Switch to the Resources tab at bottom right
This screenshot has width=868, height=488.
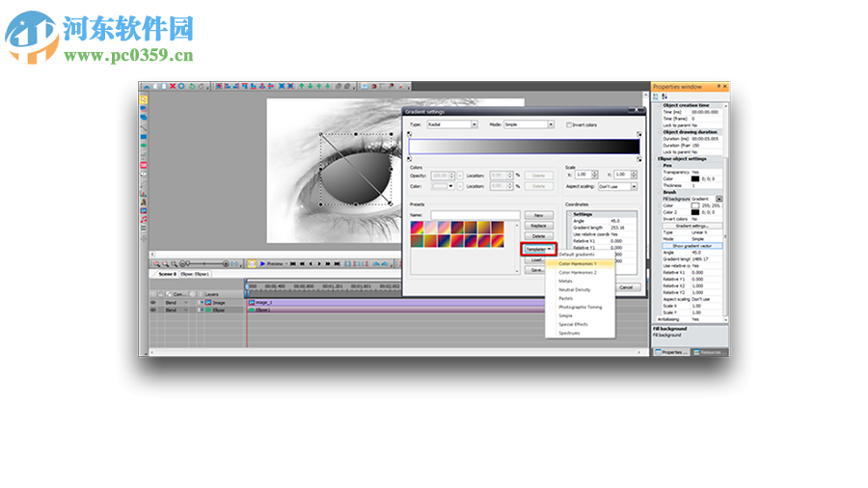point(709,352)
